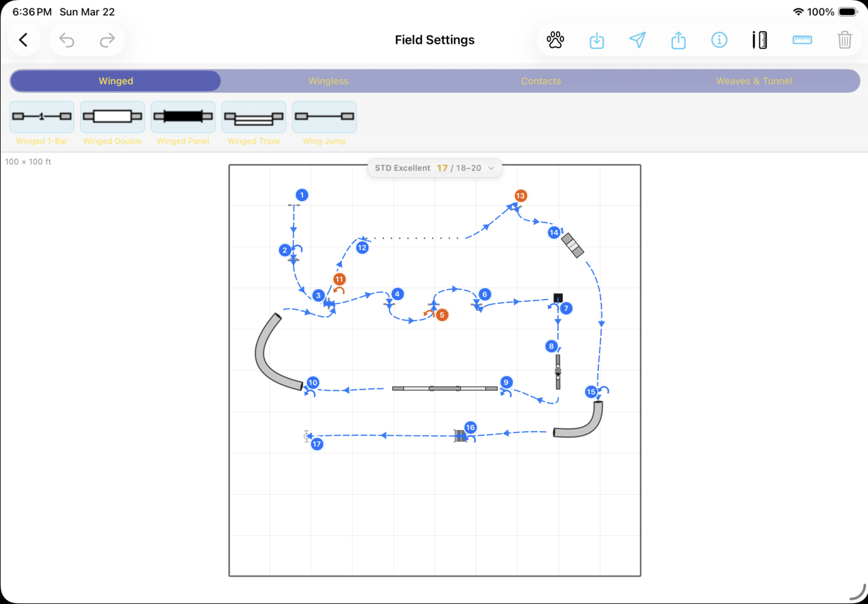Undo the last course edit
This screenshot has width=868, height=604.
click(x=67, y=39)
